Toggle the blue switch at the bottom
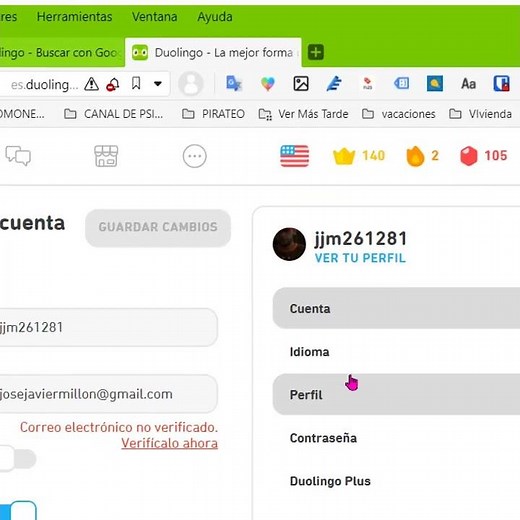Image resolution: width=520 pixels, height=520 pixels. pos(18,511)
